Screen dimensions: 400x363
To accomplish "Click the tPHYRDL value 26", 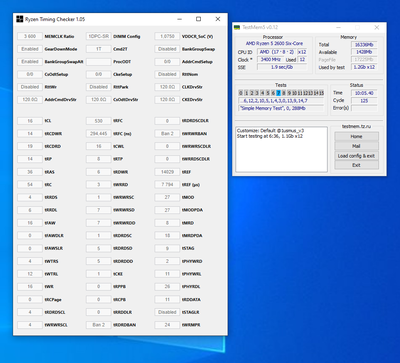I will point(167,287).
